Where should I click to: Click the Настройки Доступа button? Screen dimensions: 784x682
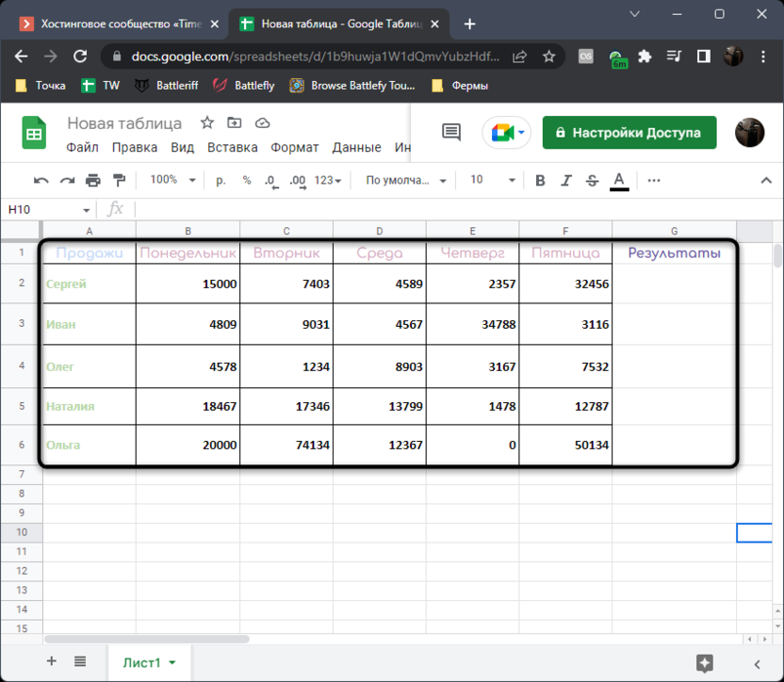pyautogui.click(x=629, y=133)
